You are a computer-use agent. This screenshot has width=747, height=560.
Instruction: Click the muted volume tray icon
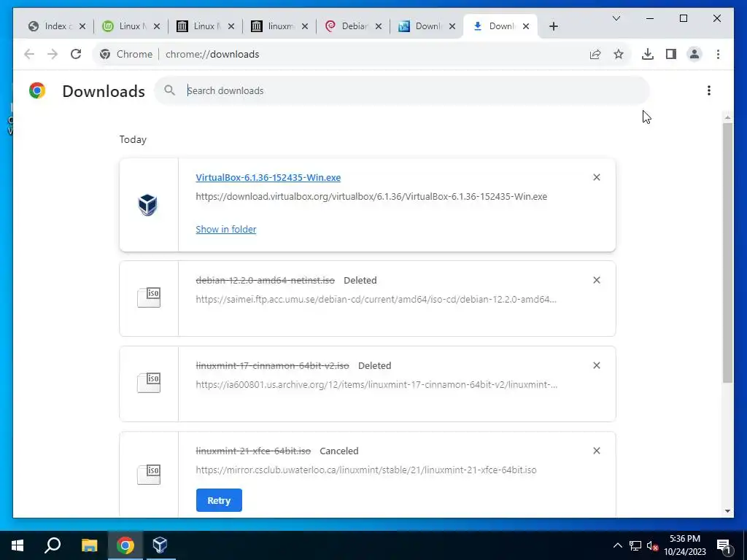point(652,545)
